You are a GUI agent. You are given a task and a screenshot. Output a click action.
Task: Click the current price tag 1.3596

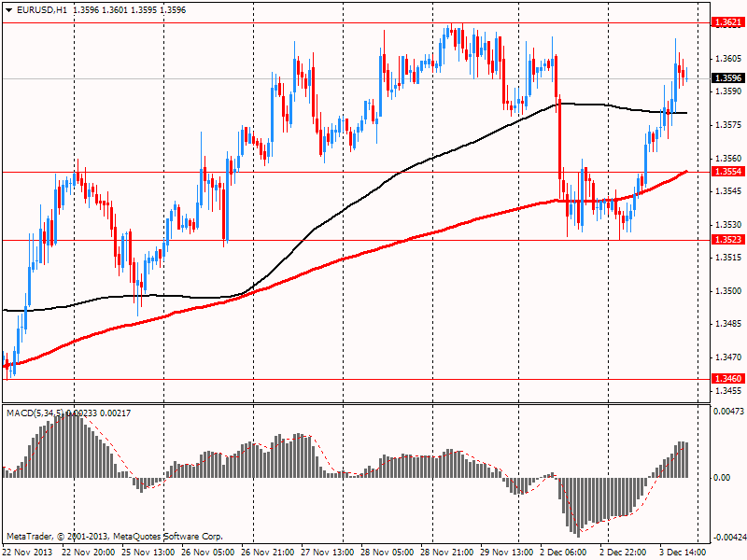[x=728, y=77]
